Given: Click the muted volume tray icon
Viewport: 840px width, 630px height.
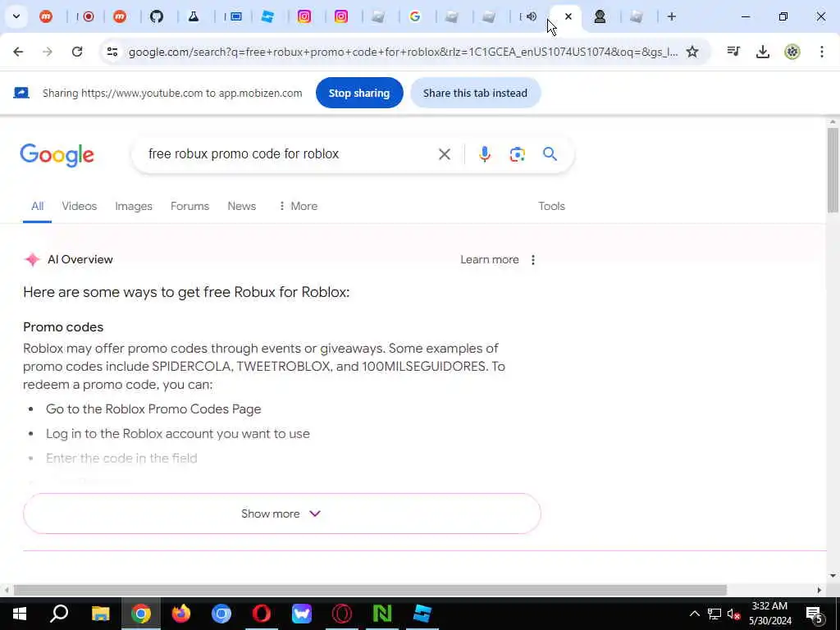Looking at the screenshot, I should point(734,614).
